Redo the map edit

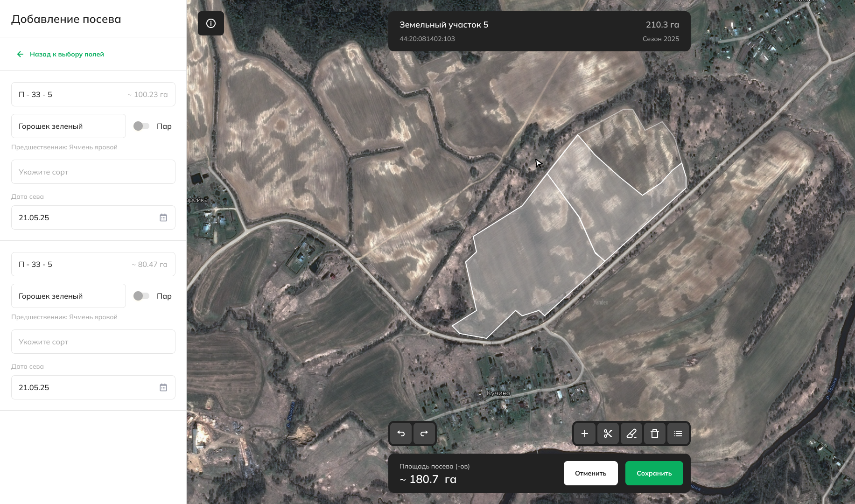pyautogui.click(x=424, y=434)
